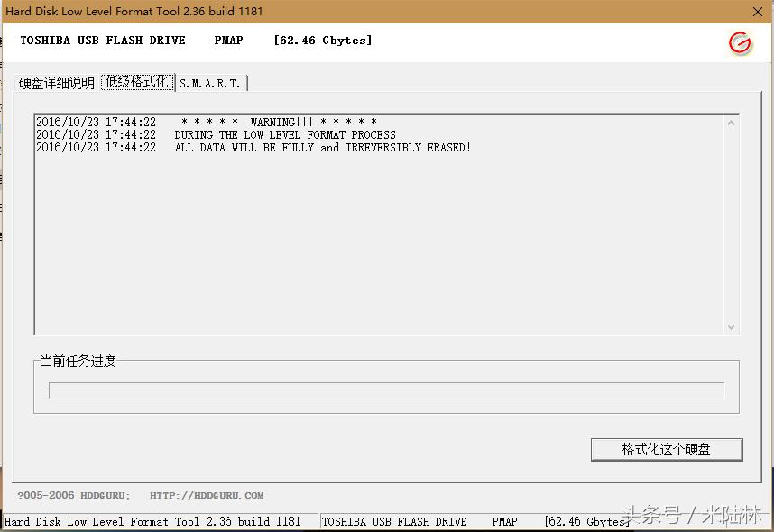Image resolution: width=774 pixels, height=532 pixels.
Task: Click the log scrollbar track
Action: tap(731, 225)
